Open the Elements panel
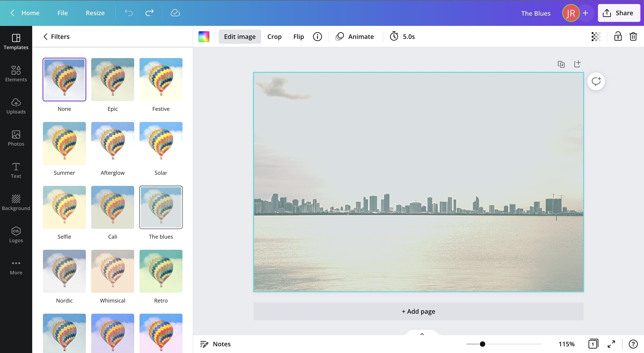The image size is (644, 353). 16,74
